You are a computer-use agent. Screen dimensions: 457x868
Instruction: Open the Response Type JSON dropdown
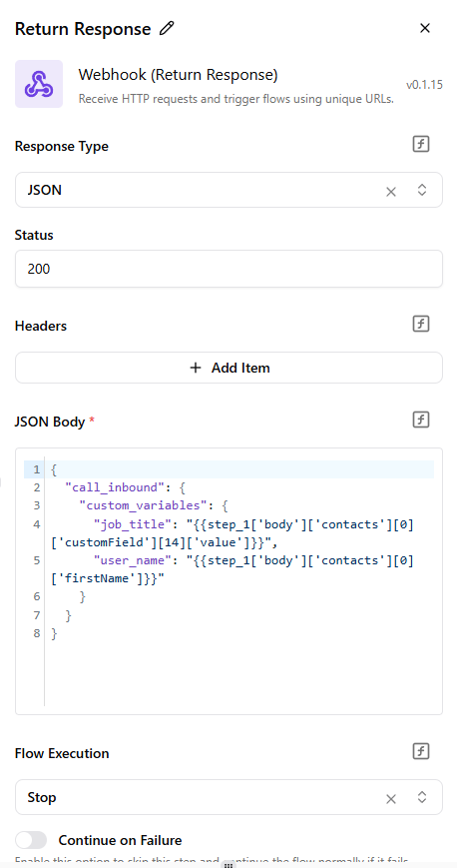[228, 190]
